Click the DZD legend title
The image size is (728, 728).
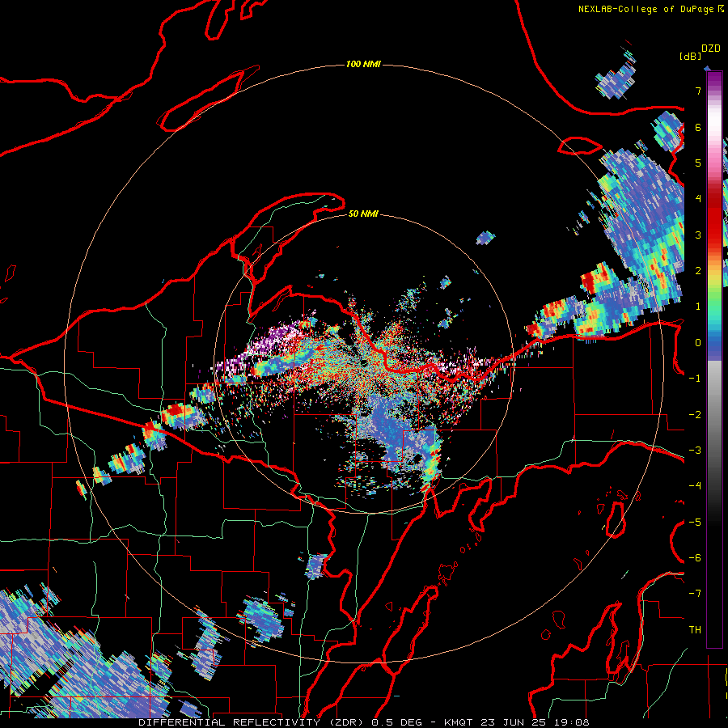pos(711,49)
